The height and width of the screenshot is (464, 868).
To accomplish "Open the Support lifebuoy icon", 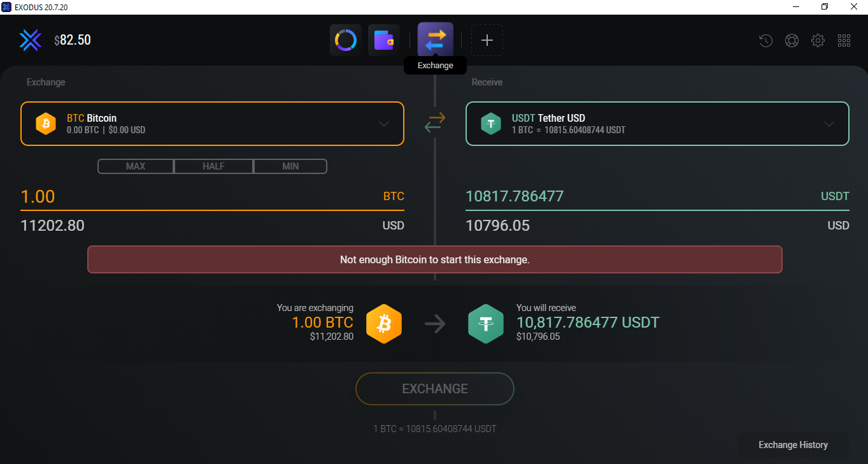I will click(x=792, y=41).
